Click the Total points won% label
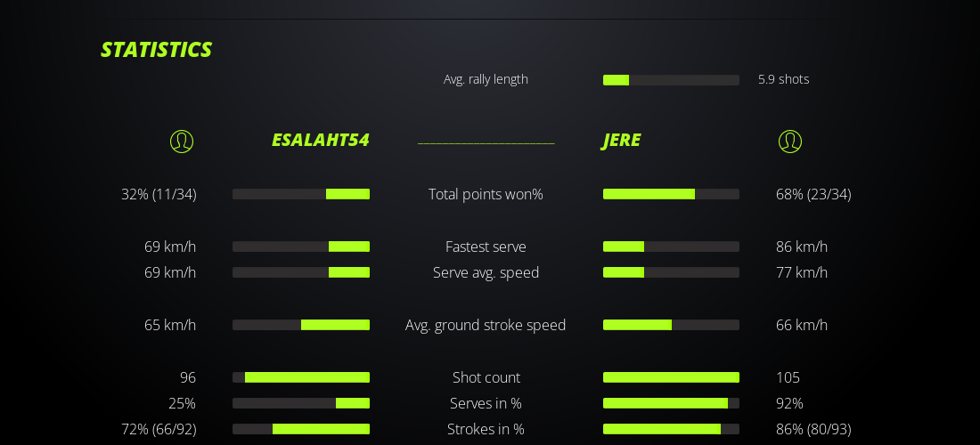This screenshot has height=445, width=980. pyautogui.click(x=486, y=194)
